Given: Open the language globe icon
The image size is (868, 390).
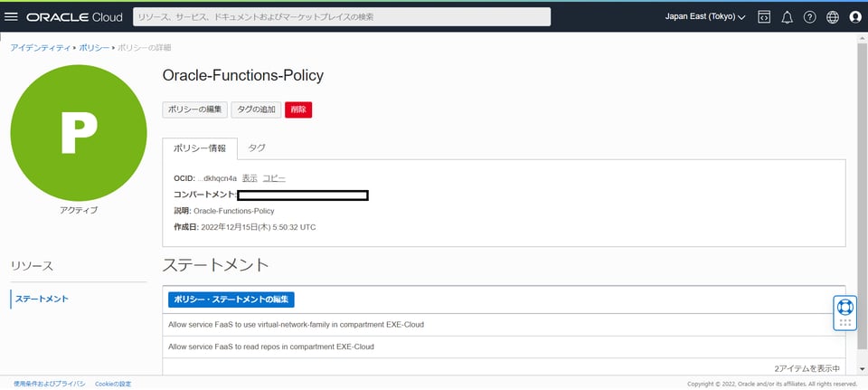Looking at the screenshot, I should (x=833, y=16).
